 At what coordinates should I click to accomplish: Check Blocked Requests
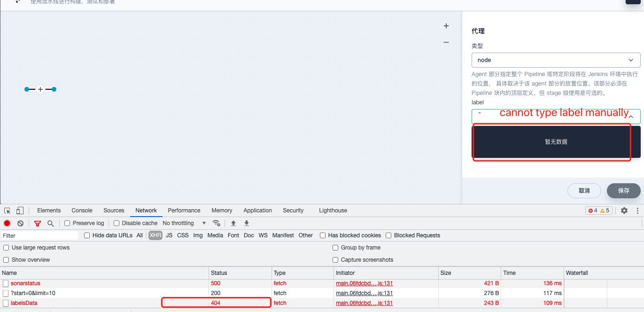pos(388,235)
